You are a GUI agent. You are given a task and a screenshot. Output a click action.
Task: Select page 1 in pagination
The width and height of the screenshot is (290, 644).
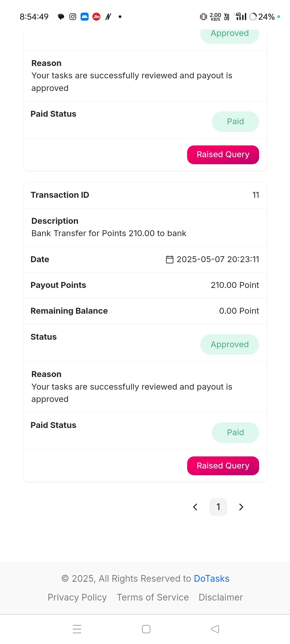218,507
